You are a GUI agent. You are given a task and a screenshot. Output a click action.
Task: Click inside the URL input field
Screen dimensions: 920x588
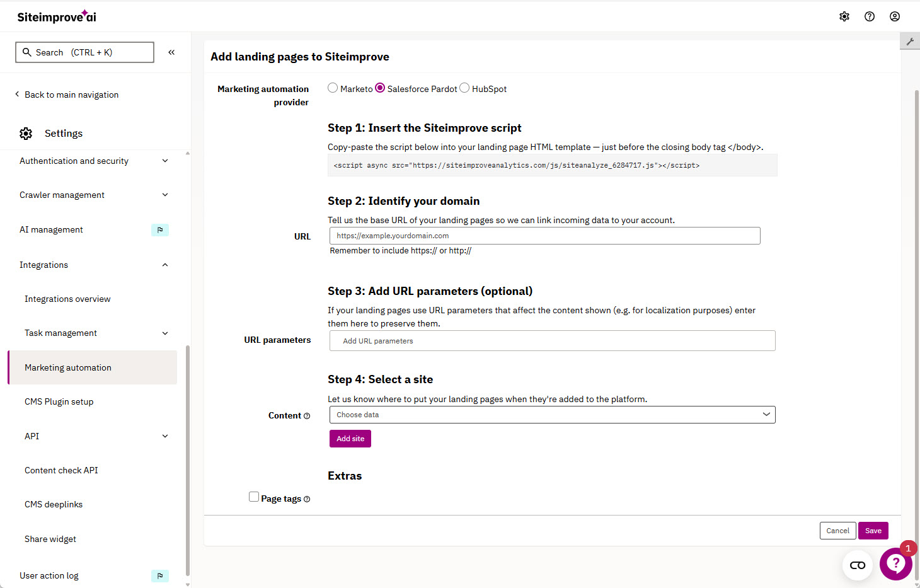point(544,235)
